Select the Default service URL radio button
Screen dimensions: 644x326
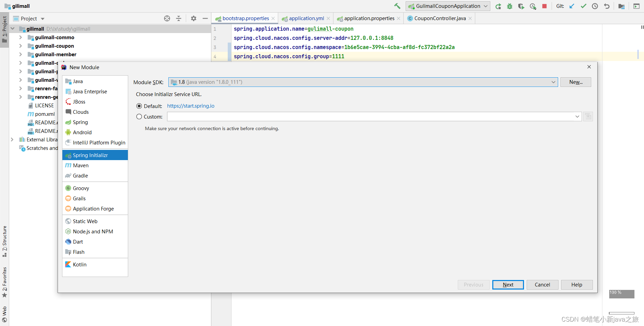click(139, 106)
